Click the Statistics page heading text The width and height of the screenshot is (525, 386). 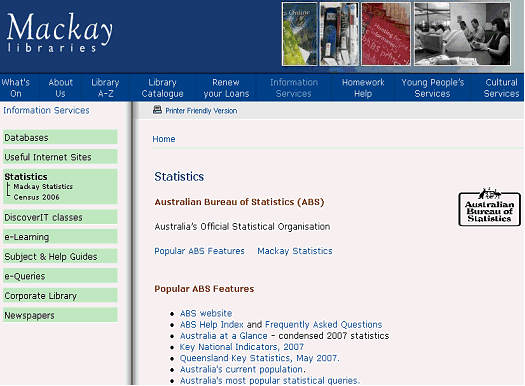pyautogui.click(x=179, y=176)
